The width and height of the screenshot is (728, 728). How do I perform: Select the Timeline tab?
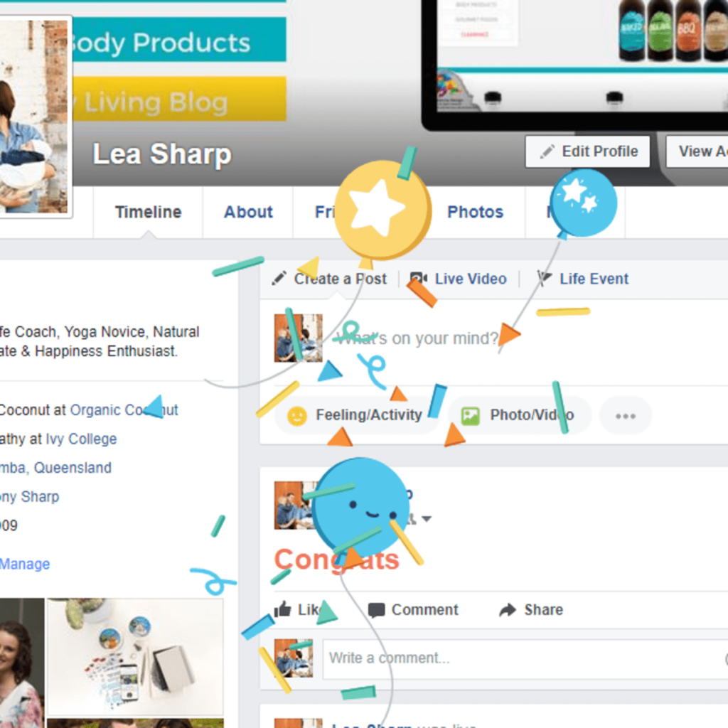[x=148, y=212]
